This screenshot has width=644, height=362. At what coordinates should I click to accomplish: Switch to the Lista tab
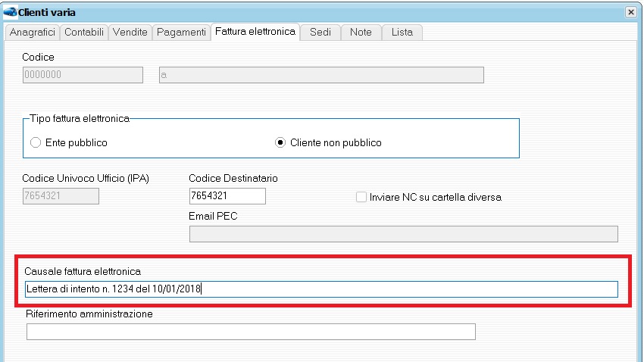tap(402, 32)
